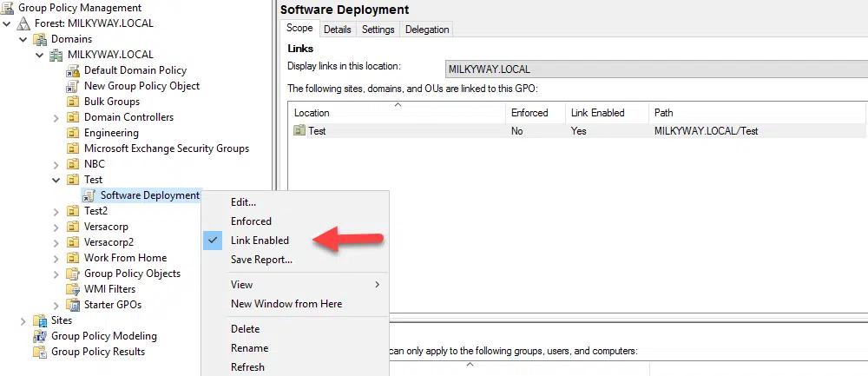
Task: Collapse the Test OU node
Action: coord(56,180)
